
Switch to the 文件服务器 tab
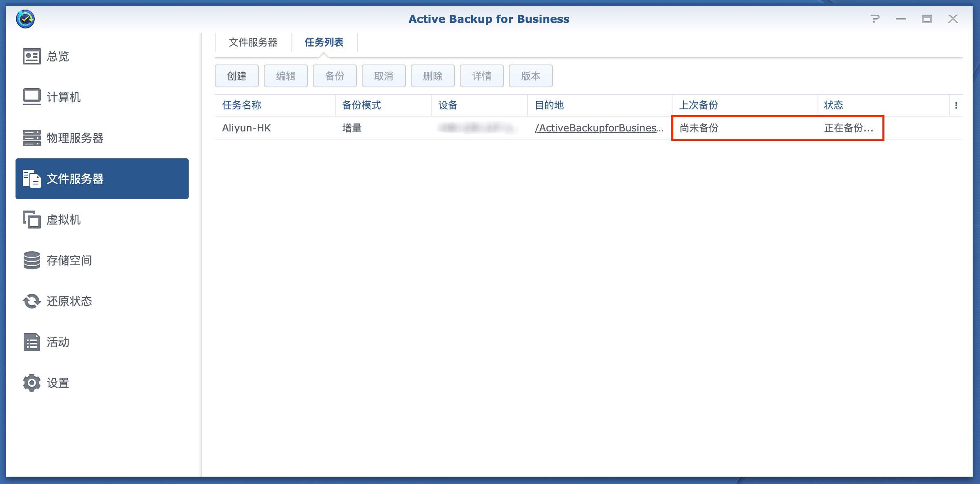point(253,42)
